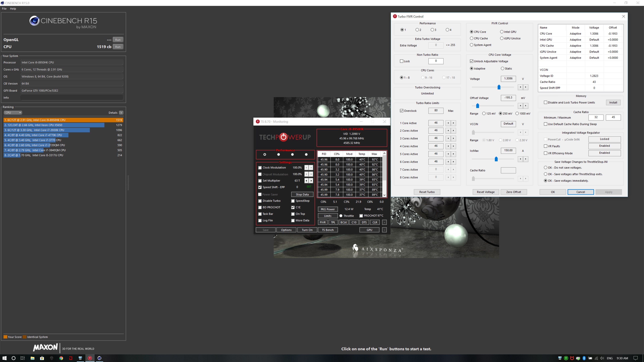Open Cortana search circle on taskbar

(13, 358)
